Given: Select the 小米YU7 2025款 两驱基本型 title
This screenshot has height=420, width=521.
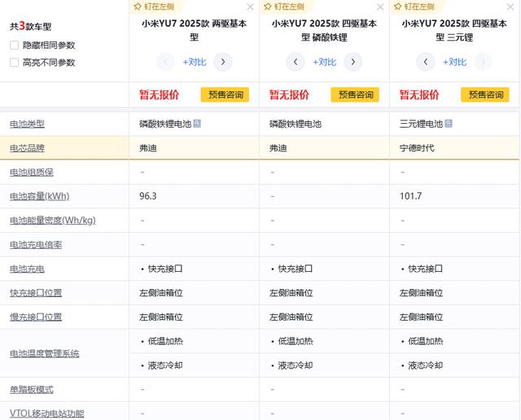Looking at the screenshot, I should pyautogui.click(x=195, y=30).
